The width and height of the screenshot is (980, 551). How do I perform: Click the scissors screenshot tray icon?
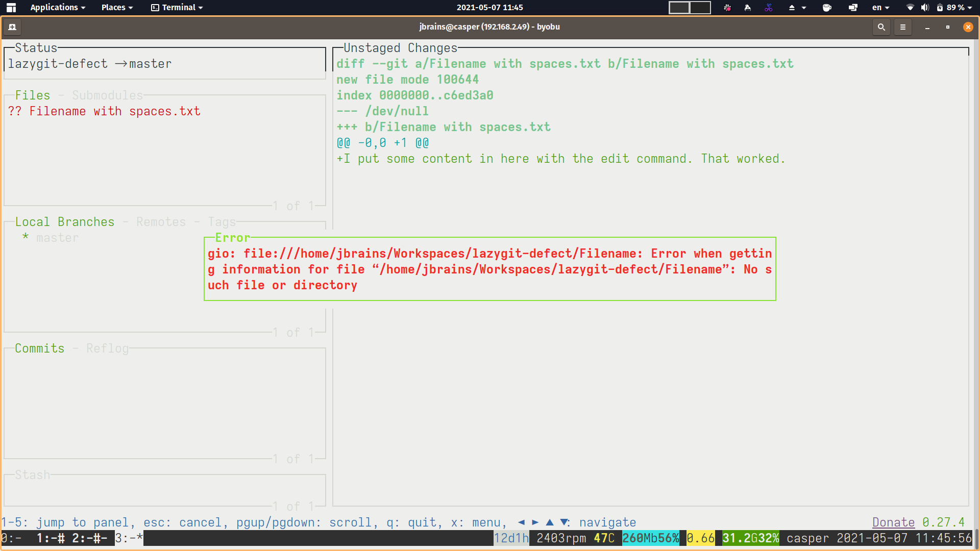tap(768, 8)
